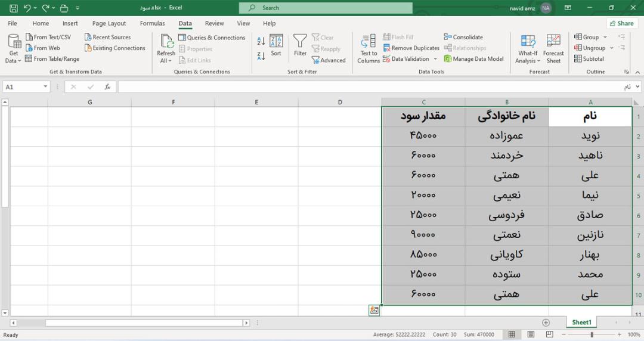The width and height of the screenshot is (644, 341).
Task: Switch to the Page Layout tab
Action: pyautogui.click(x=109, y=23)
